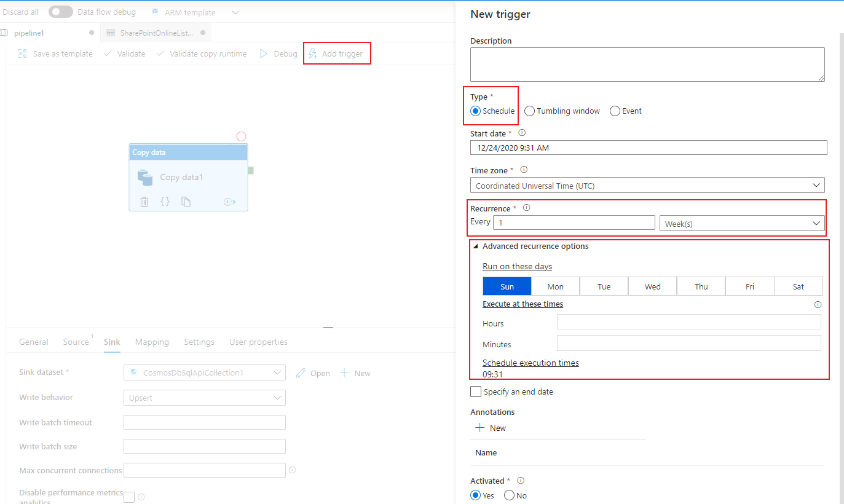Switch to General tab
The image size is (844, 504).
coord(34,342)
